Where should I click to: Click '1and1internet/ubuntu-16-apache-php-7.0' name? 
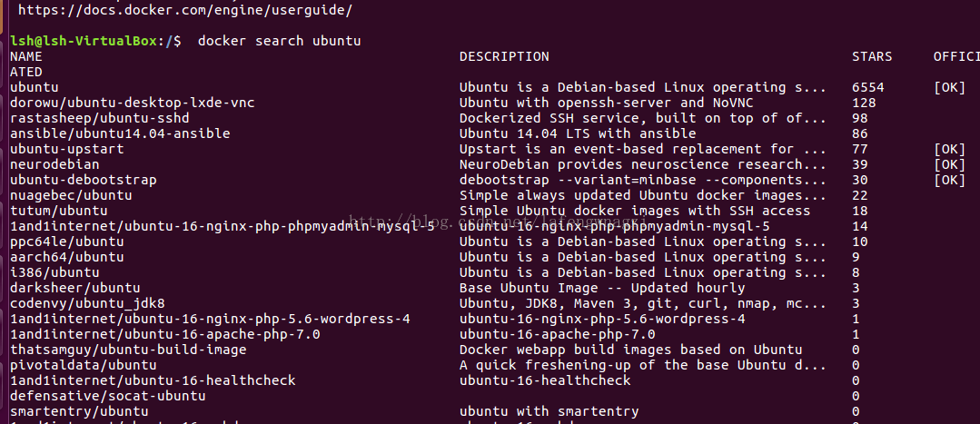click(x=165, y=335)
